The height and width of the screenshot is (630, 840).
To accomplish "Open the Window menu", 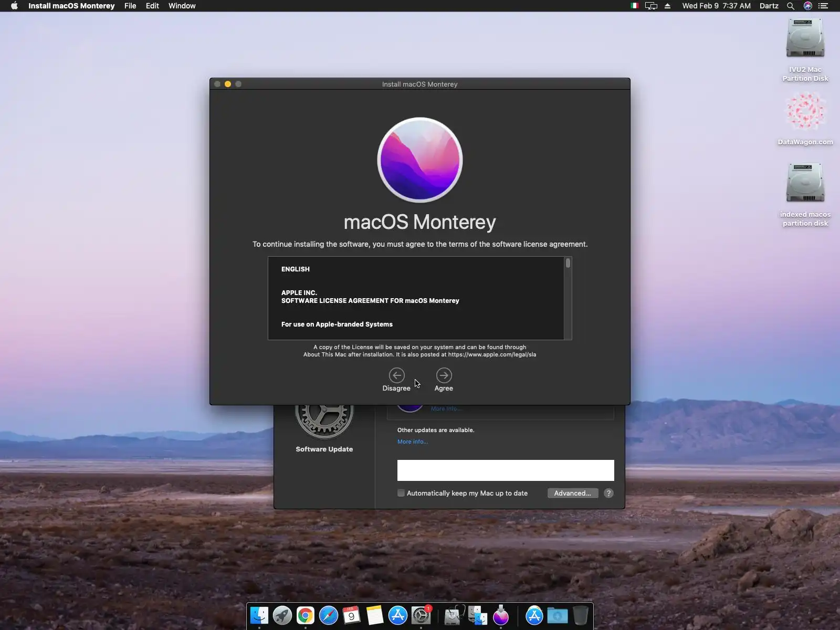I will [x=182, y=6].
